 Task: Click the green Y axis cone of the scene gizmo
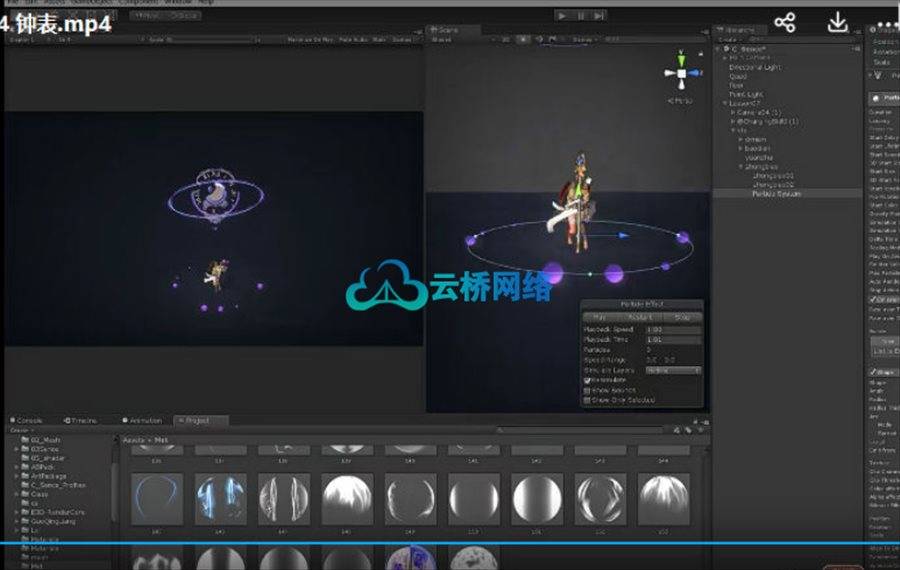coord(681,59)
